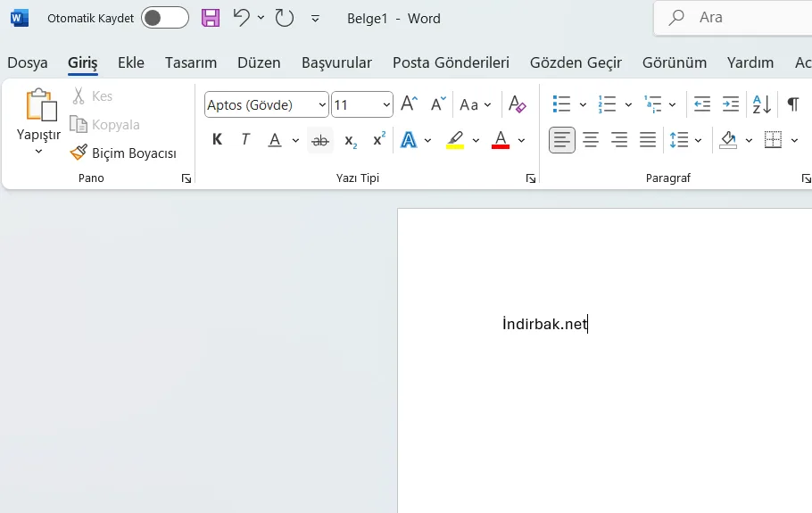The width and height of the screenshot is (812, 513).
Task: Toggle strikethrough formatting
Action: (x=320, y=140)
